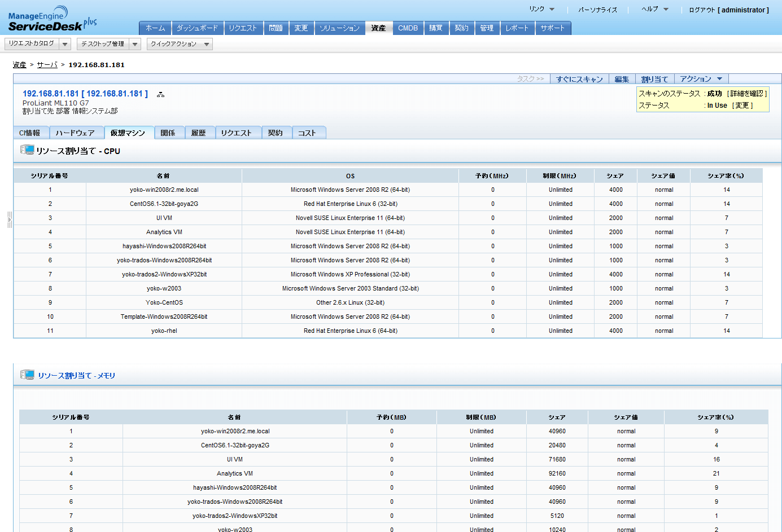Open the CI情報 tab
Screen dimensions: 782x532
pos(30,133)
